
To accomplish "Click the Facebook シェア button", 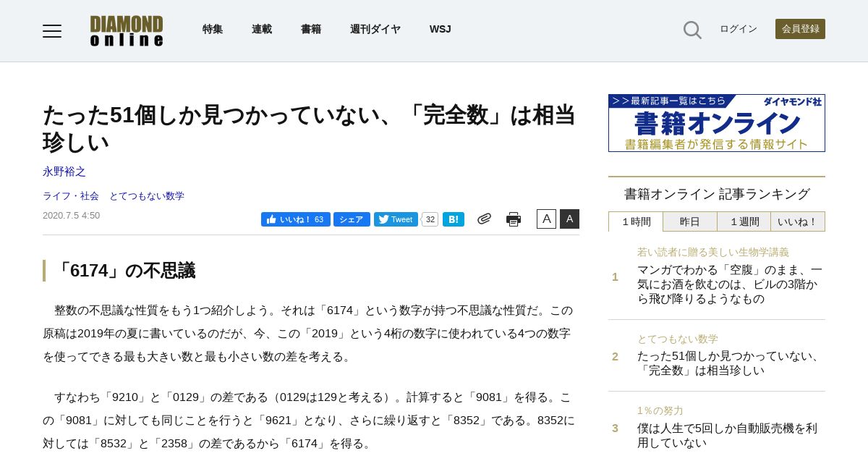I will [x=352, y=219].
